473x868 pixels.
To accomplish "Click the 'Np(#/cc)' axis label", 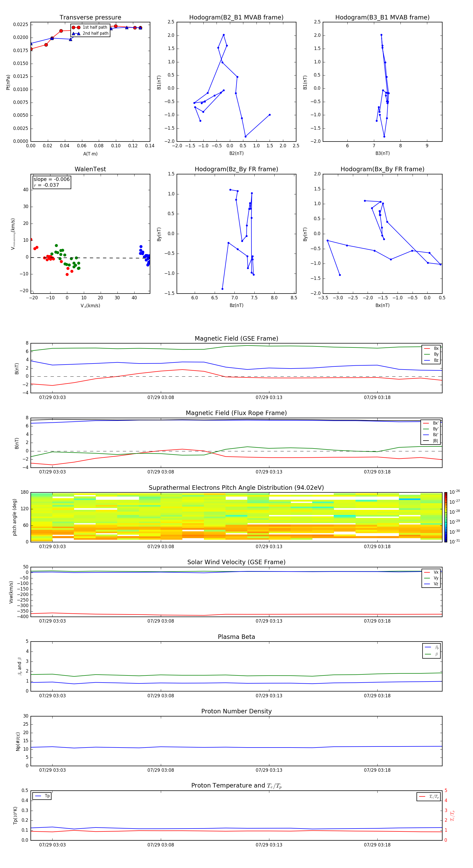I will coord(18,741).
